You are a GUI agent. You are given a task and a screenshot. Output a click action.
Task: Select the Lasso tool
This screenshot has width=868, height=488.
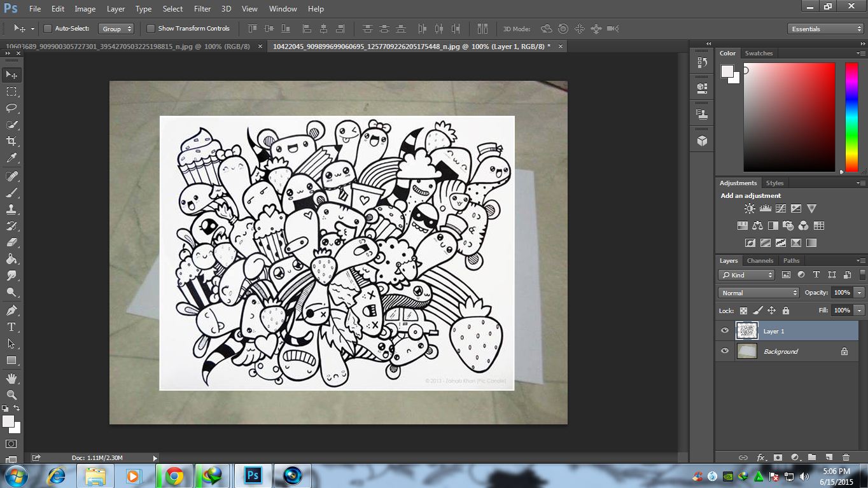(x=11, y=108)
